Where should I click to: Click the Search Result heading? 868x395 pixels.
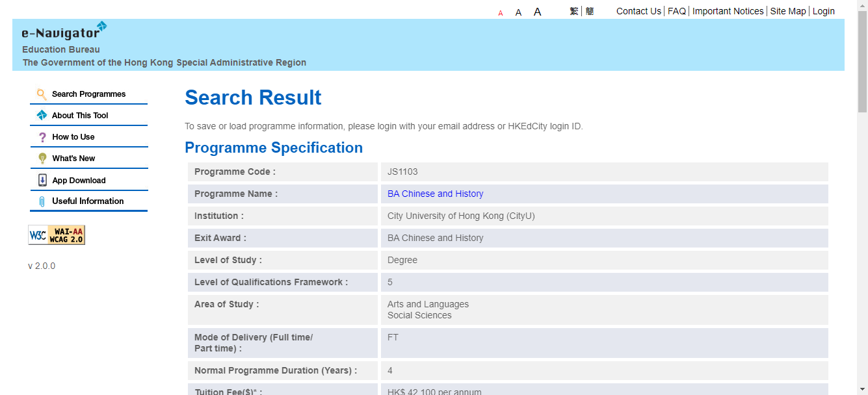(253, 97)
